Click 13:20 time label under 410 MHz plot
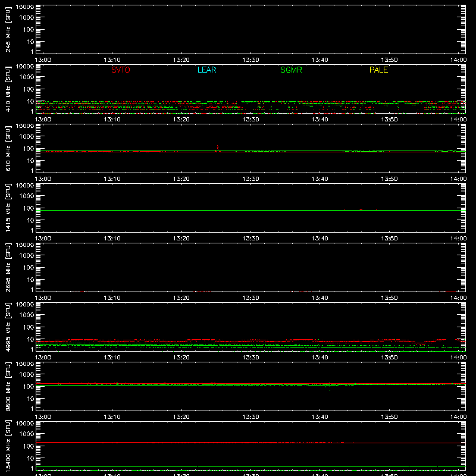 [x=181, y=120]
